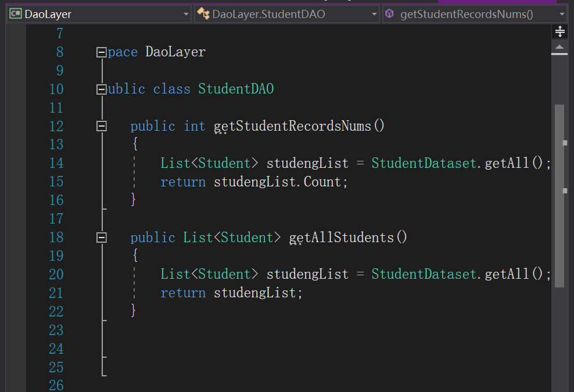Click the return keyword on line 21
The width and height of the screenshot is (574, 392).
(x=183, y=293)
